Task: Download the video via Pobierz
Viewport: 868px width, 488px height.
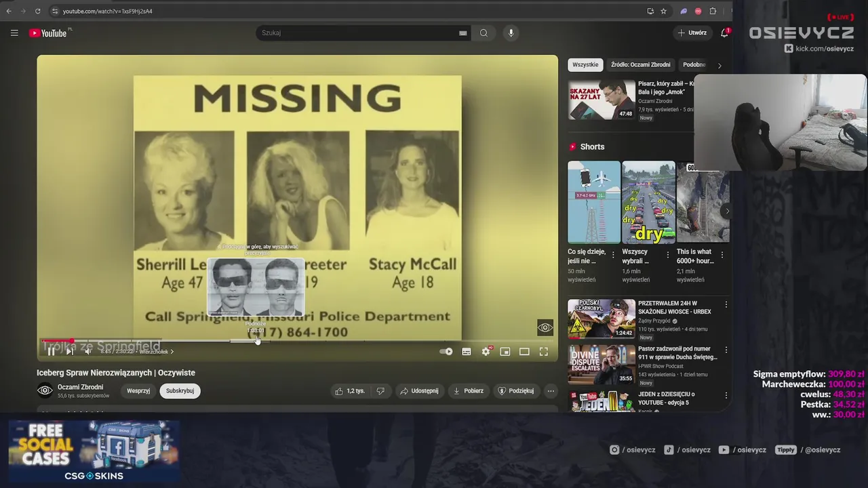Action: pos(468,390)
